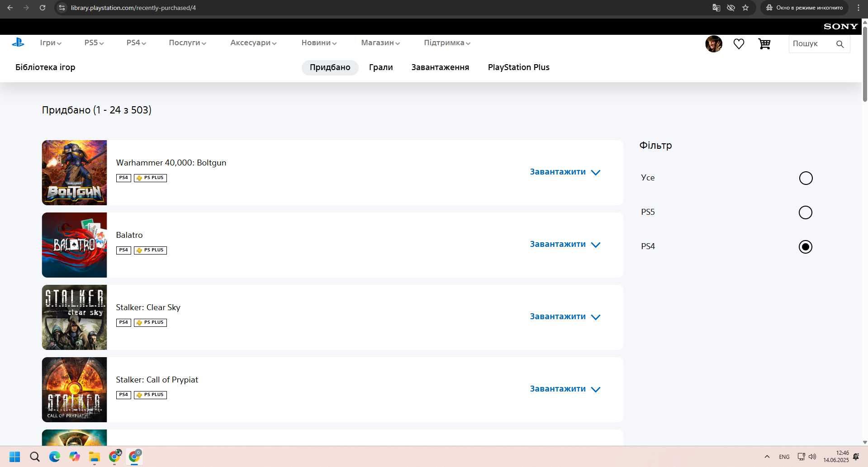
Task: Open the taskbar clock and date
Action: tap(836, 457)
